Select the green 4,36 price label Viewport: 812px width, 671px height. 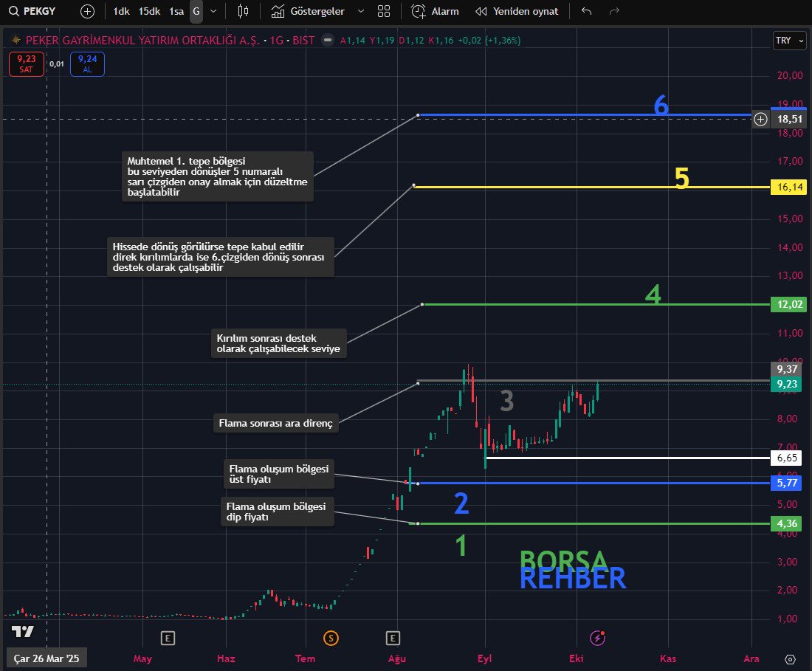coord(787,523)
